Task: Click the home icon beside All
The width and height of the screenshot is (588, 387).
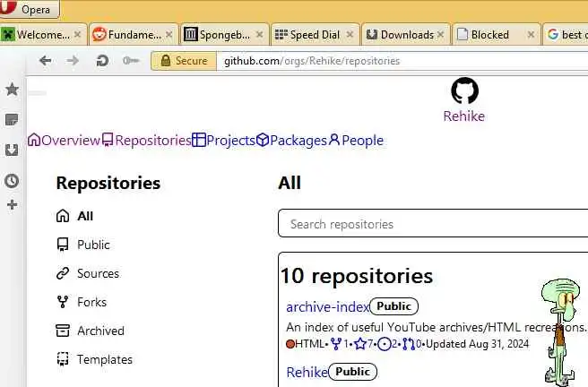Action: (x=63, y=216)
